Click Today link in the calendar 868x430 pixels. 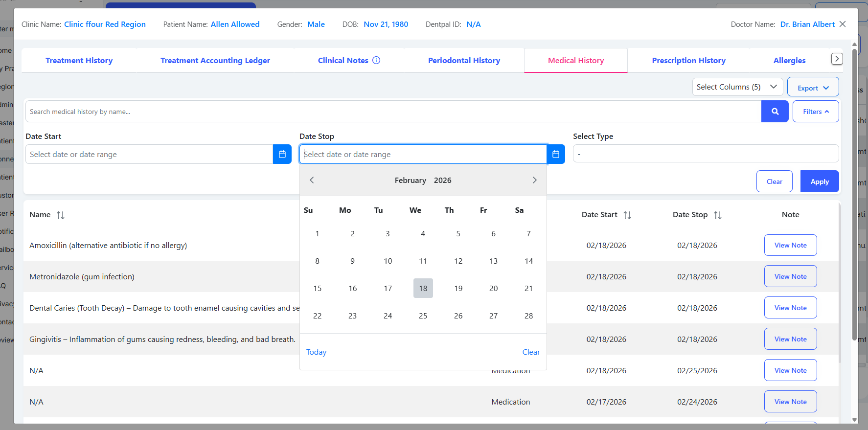pos(316,352)
